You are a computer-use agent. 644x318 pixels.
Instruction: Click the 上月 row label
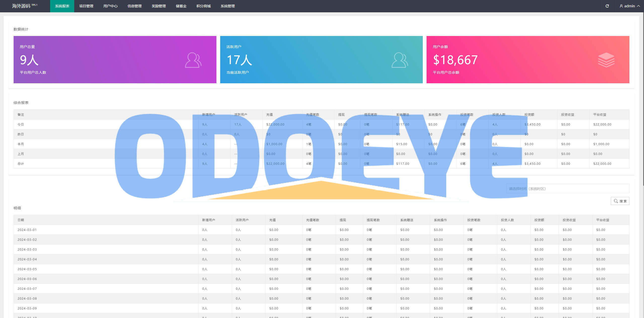click(x=21, y=154)
